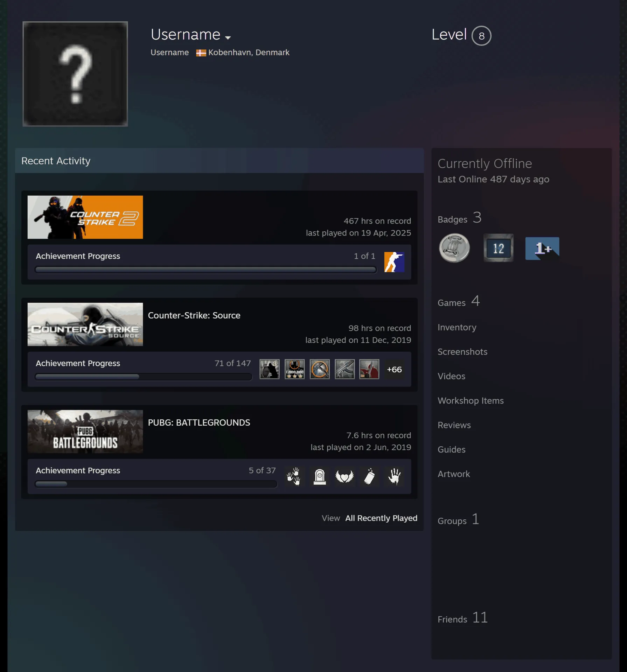Screen dimensions: 627x672
Task: Click the profile avatar with question mark
Action: click(x=75, y=74)
